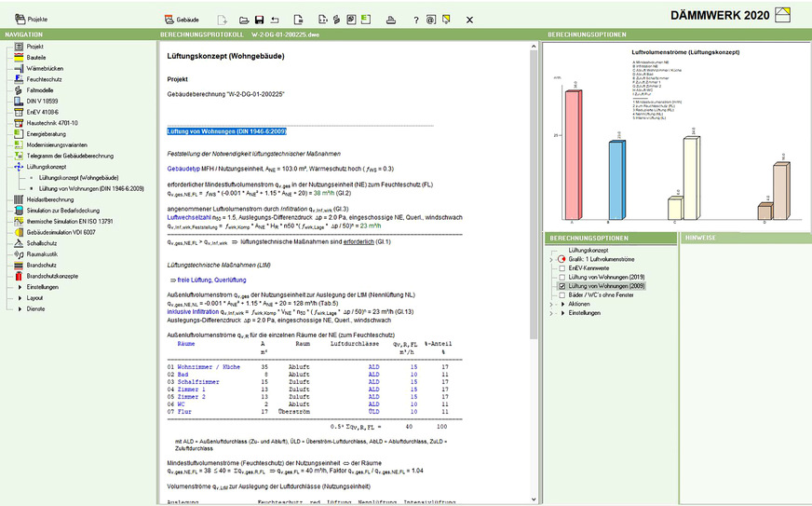Click the open folder toolbar icon
The image size is (812, 506).
(243, 20)
